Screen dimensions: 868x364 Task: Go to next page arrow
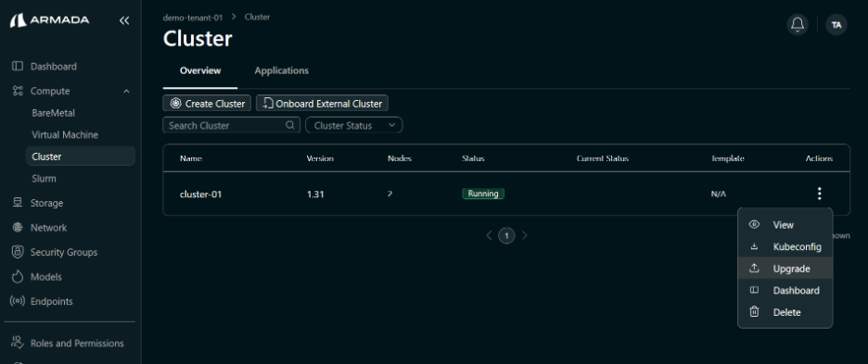(524, 235)
